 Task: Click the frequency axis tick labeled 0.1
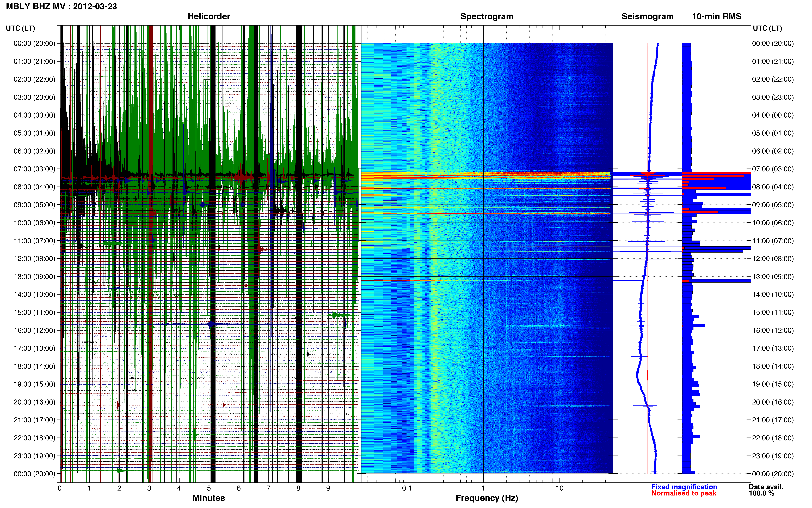click(407, 488)
